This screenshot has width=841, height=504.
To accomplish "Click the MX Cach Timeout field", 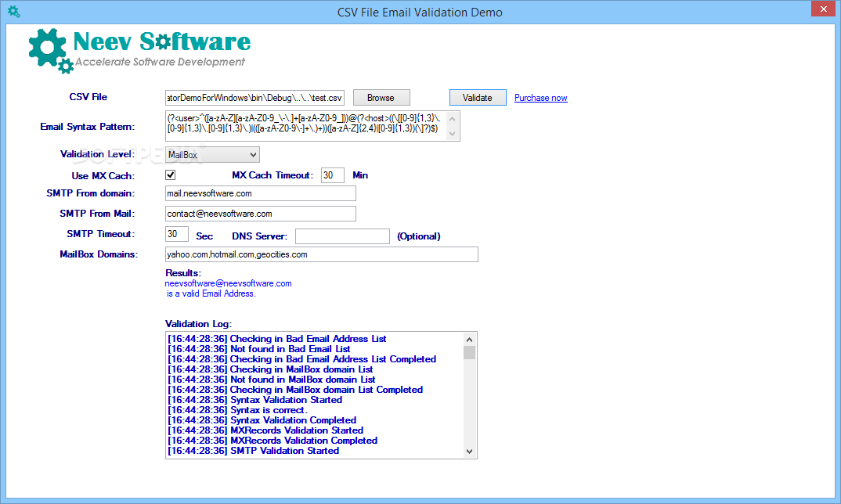I will 333,175.
